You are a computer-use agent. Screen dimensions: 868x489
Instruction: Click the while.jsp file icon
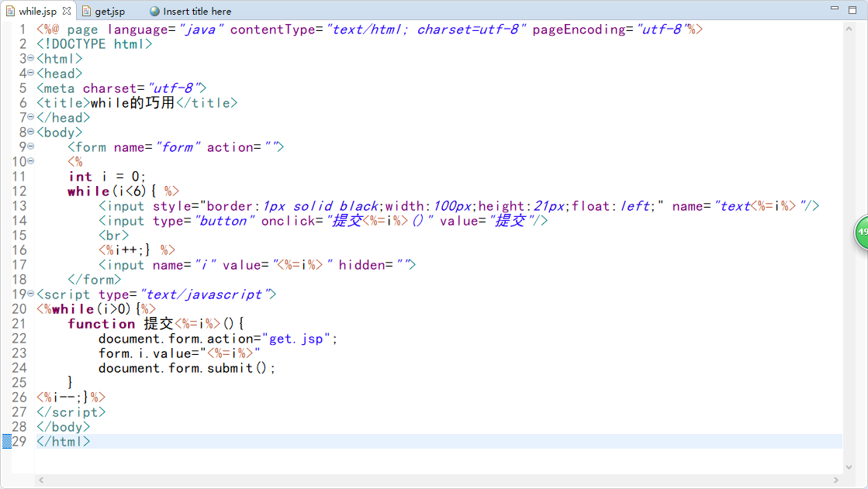[x=10, y=11]
